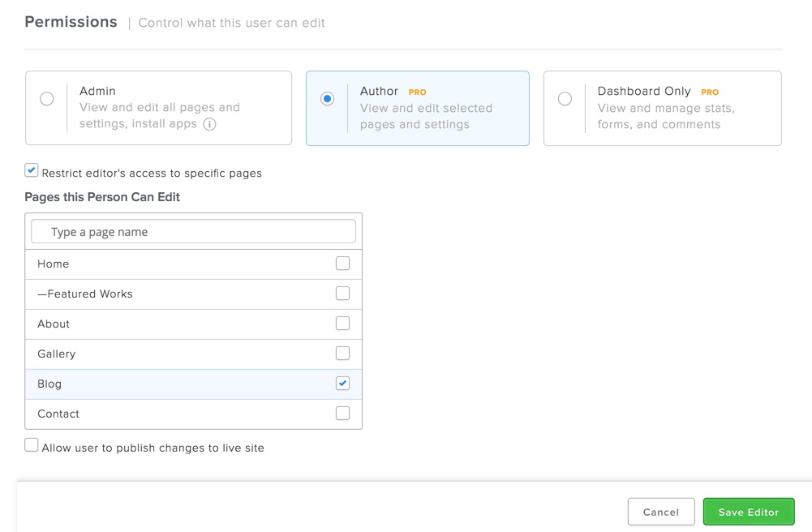Tick the Contact page checkbox
Viewport: 812px width, 532px height.
point(342,414)
